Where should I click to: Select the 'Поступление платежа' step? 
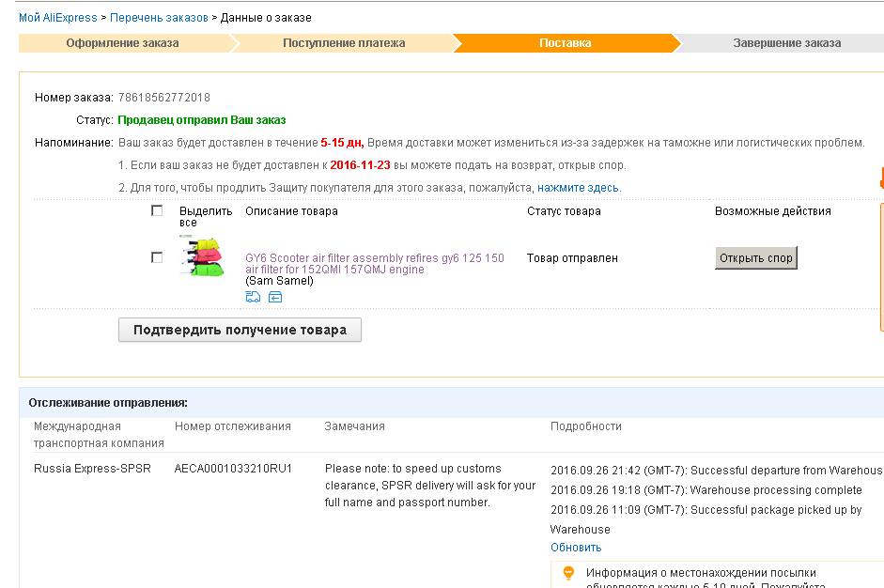click(344, 43)
